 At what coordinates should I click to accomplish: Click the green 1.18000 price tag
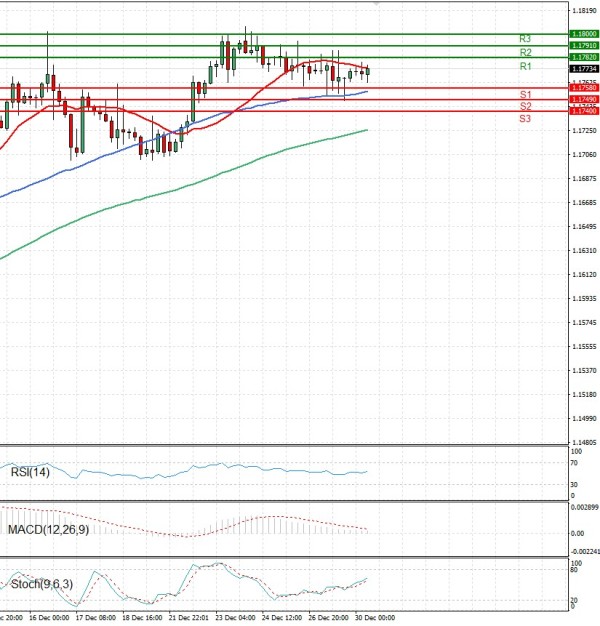click(583, 34)
